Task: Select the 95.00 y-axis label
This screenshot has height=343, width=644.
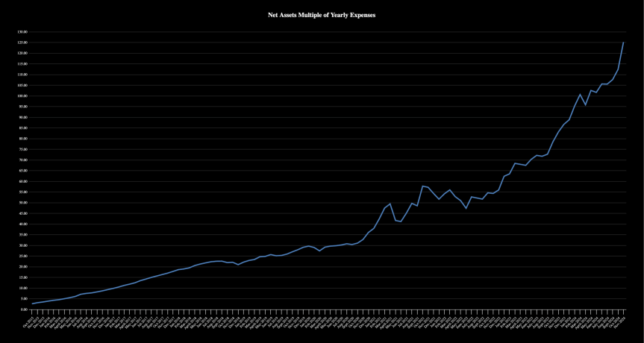Action: pos(22,107)
